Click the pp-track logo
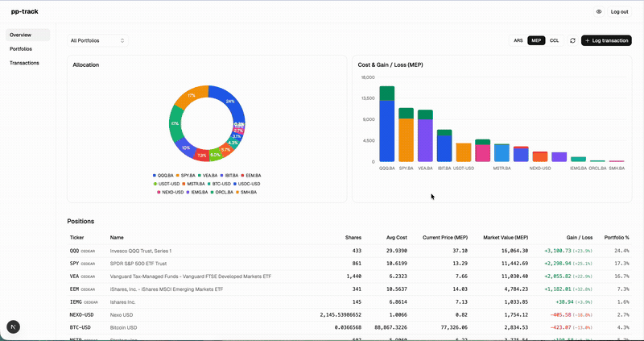644x341 pixels. tap(25, 11)
